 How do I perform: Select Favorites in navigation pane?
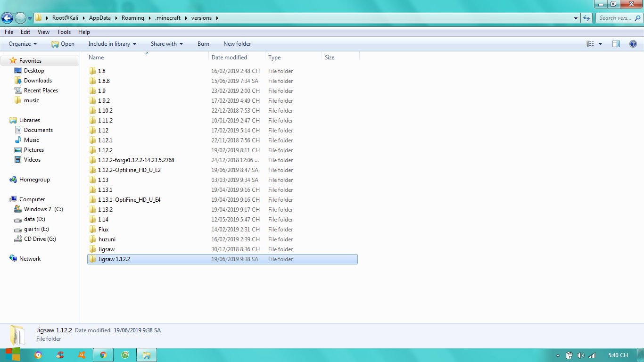click(x=30, y=61)
